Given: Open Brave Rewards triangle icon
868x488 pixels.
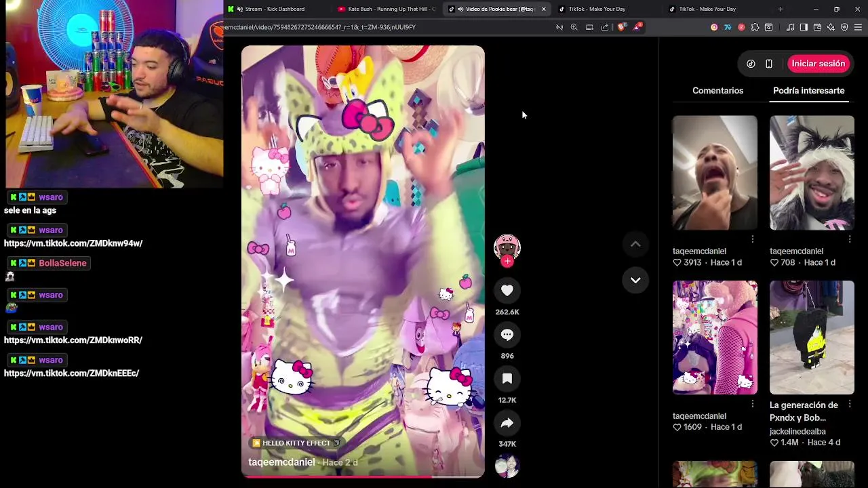Looking at the screenshot, I should pos(637,27).
